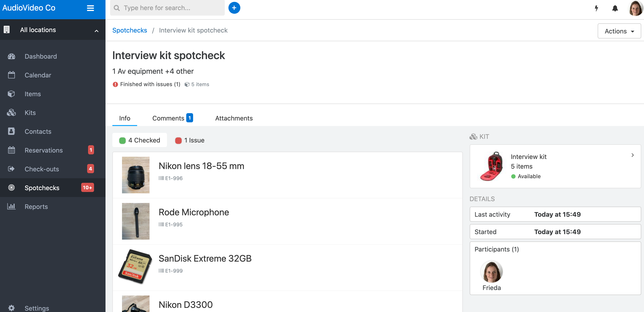Click the Started detail row
The image size is (644, 312).
[x=555, y=232]
